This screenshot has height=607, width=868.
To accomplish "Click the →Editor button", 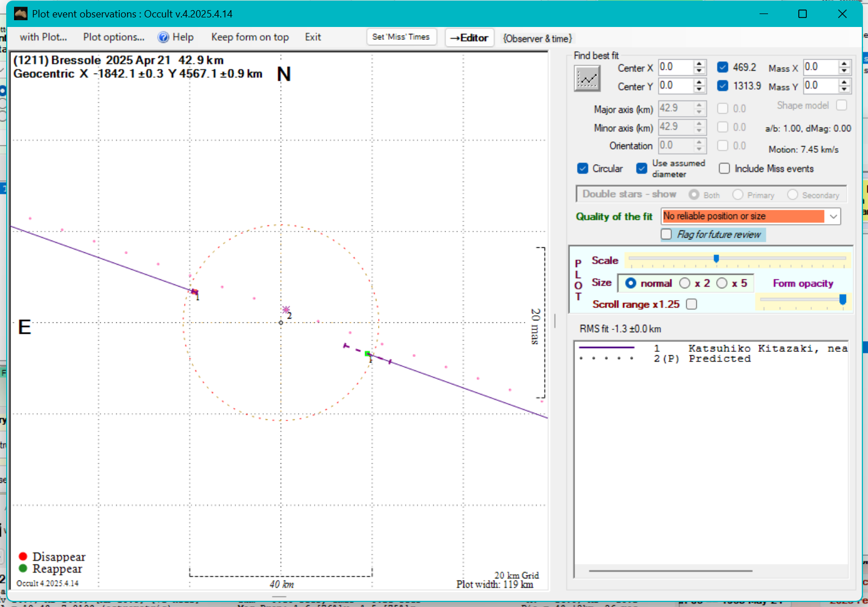I will pos(469,38).
